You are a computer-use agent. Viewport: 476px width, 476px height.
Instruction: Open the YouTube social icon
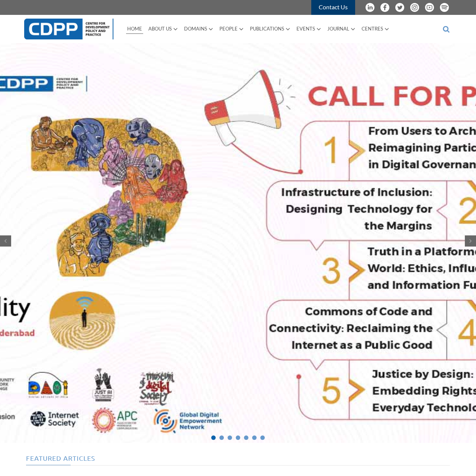430,7
